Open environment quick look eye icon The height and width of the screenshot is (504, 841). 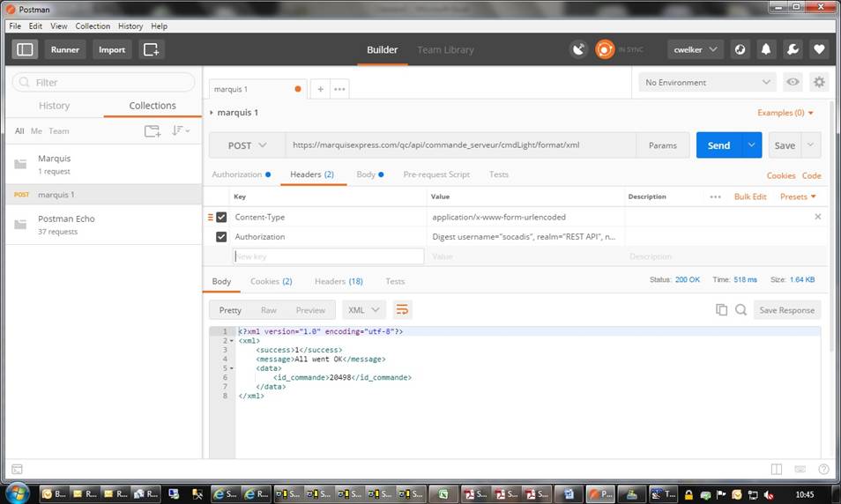point(793,82)
